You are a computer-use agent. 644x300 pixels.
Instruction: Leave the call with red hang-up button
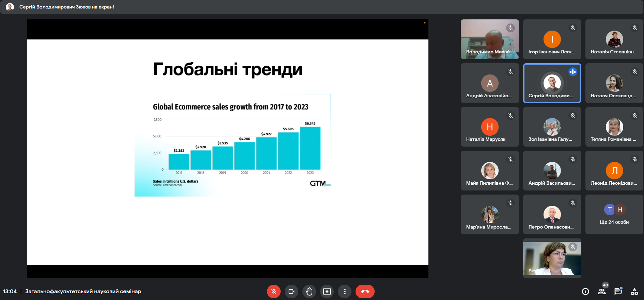click(x=365, y=291)
